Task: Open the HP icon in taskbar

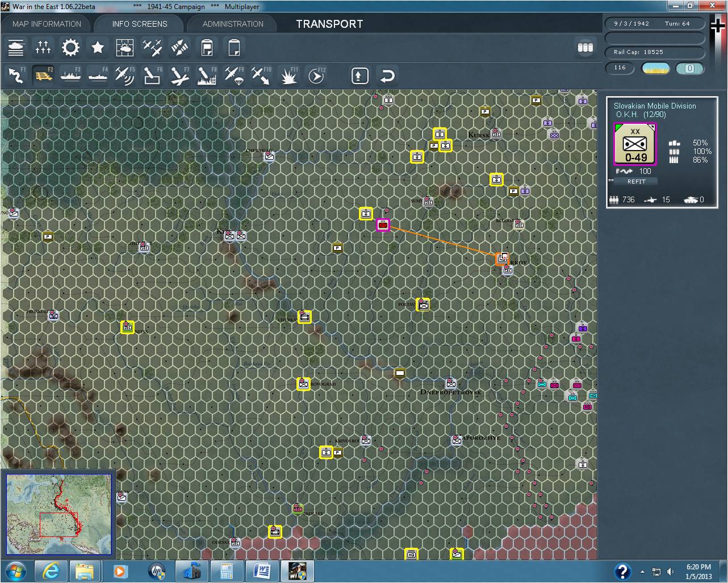Action: 157,571
